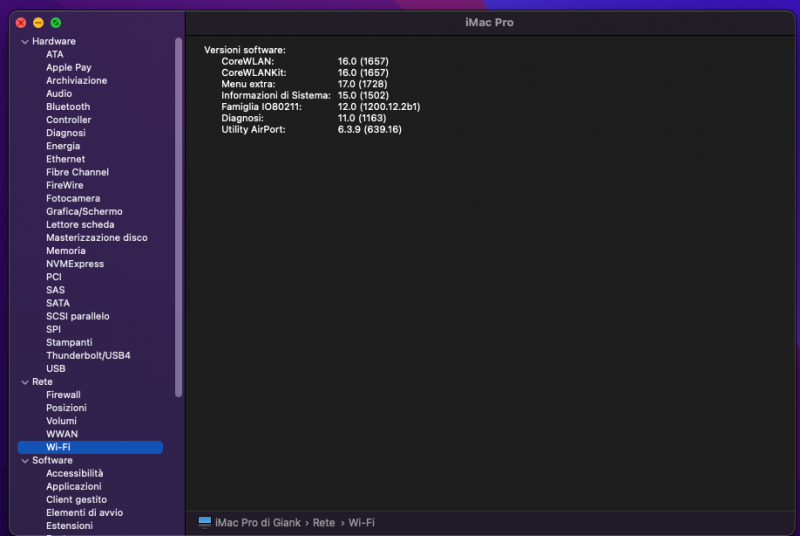Screen dimensions: 800x536
Task: Click Rete in the bottom path bar
Action: pyautogui.click(x=323, y=522)
